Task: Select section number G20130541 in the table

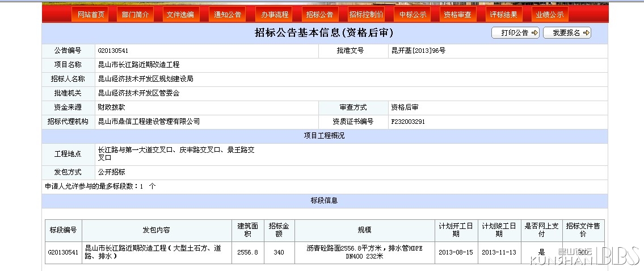Action: tap(63, 252)
